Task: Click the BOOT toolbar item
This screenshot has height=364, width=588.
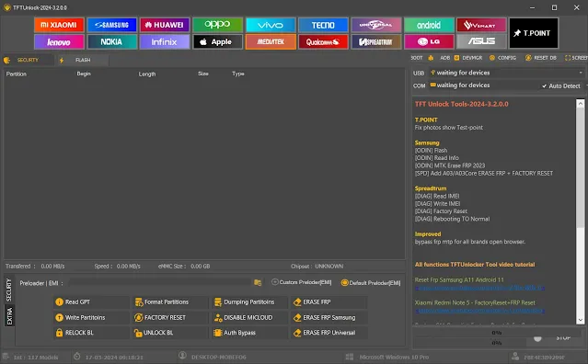Action: click(x=417, y=58)
